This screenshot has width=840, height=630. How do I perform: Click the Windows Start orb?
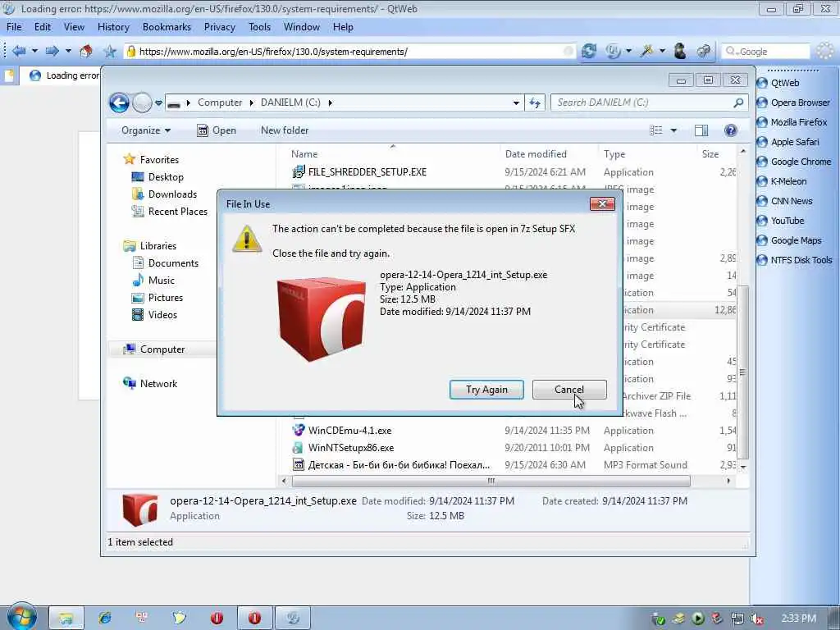pyautogui.click(x=21, y=618)
